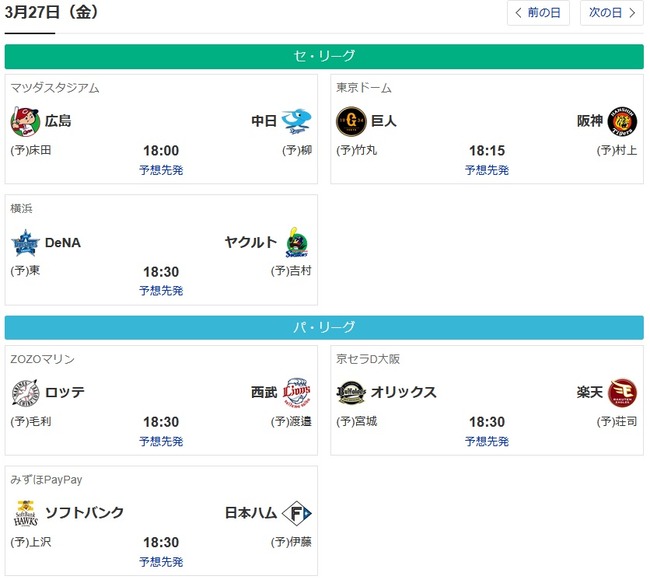Click the Yakult Swallows team logo

297,242
